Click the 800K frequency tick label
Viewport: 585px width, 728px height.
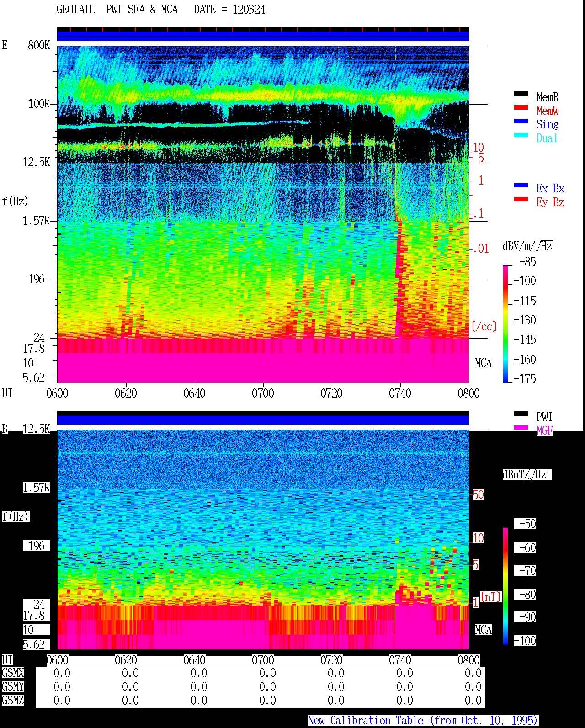tap(39, 45)
